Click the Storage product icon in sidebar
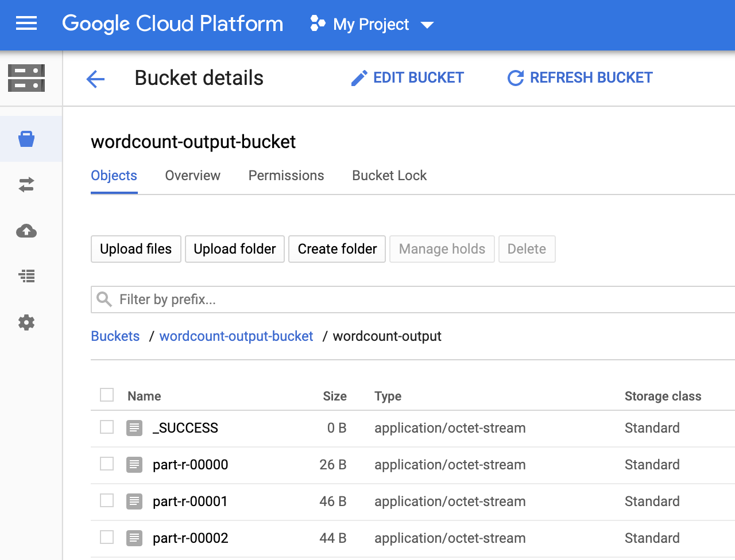Viewport: 735px width, 560px height. coord(26,78)
